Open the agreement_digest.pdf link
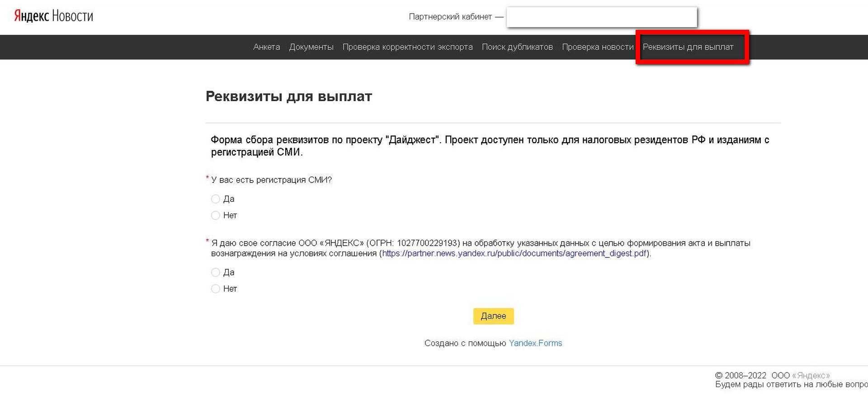 [514, 253]
